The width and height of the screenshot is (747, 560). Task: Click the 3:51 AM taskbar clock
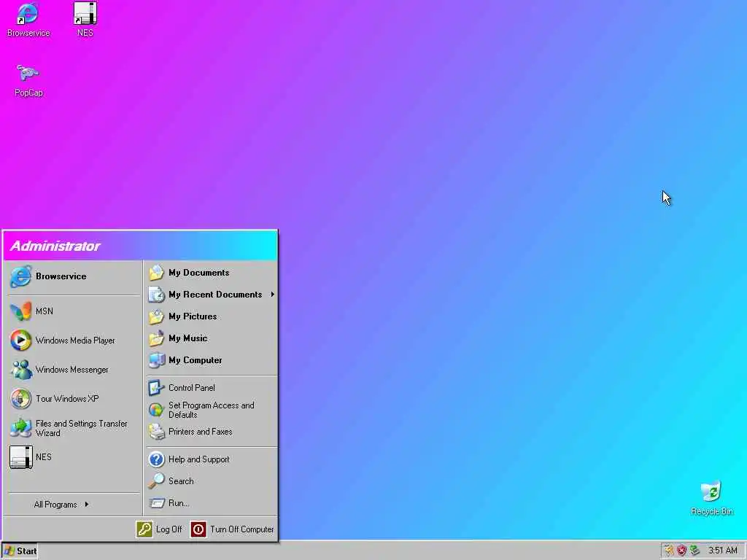tap(723, 551)
